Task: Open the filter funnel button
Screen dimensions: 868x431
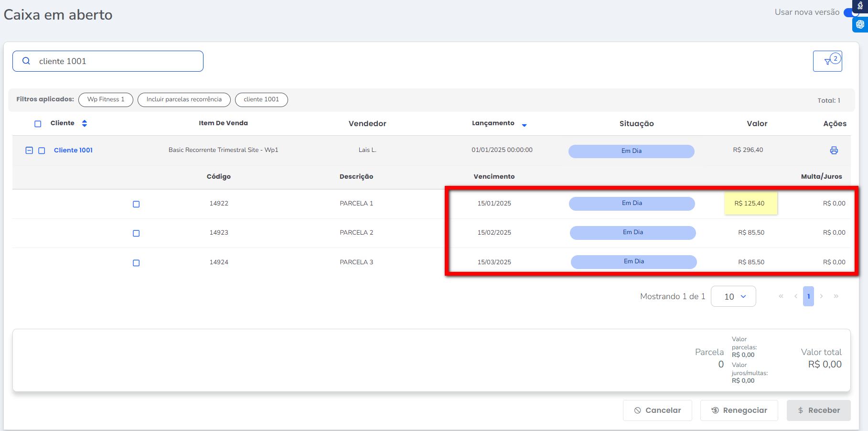Action: point(827,61)
